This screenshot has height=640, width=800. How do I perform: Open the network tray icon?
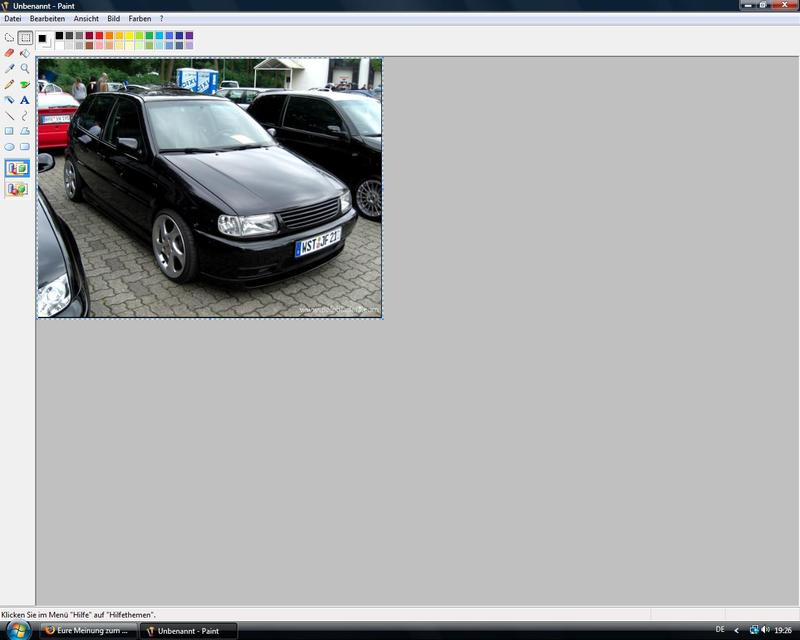(x=754, y=630)
